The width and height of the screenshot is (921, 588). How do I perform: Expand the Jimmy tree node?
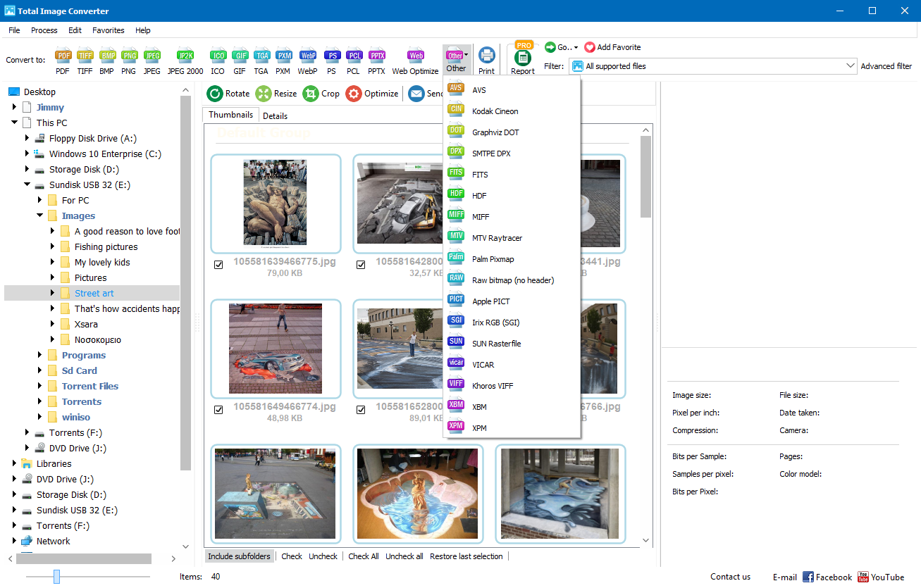pos(15,107)
